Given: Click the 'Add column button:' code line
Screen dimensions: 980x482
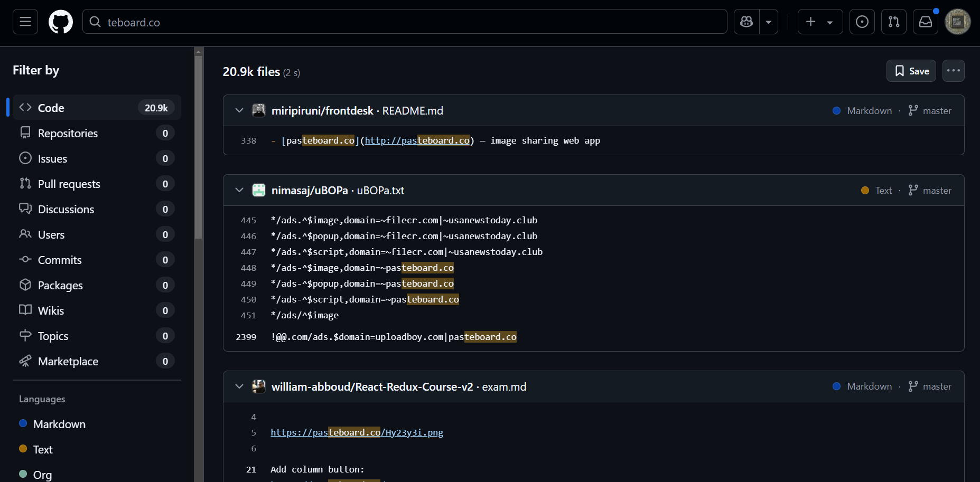Looking at the screenshot, I should [x=318, y=469].
